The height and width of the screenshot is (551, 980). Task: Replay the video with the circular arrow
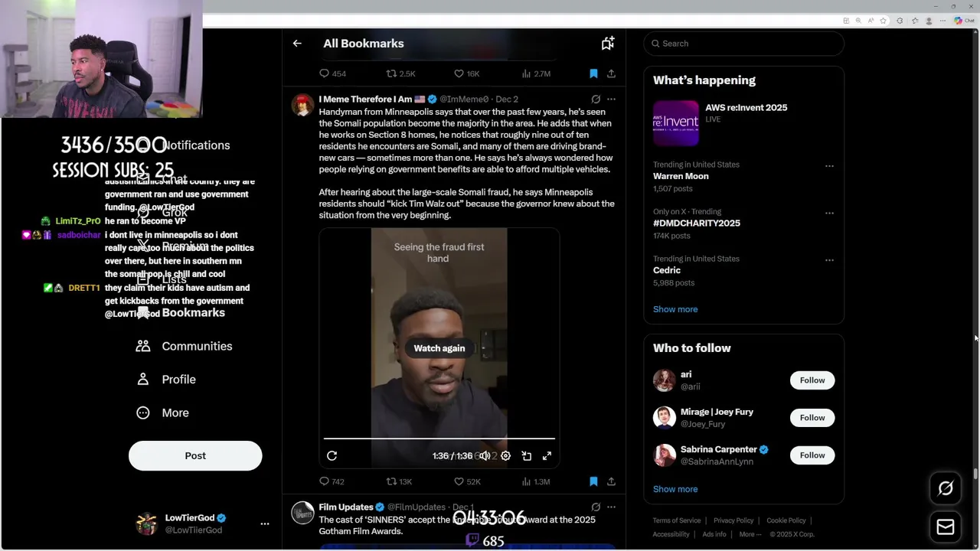[332, 455]
